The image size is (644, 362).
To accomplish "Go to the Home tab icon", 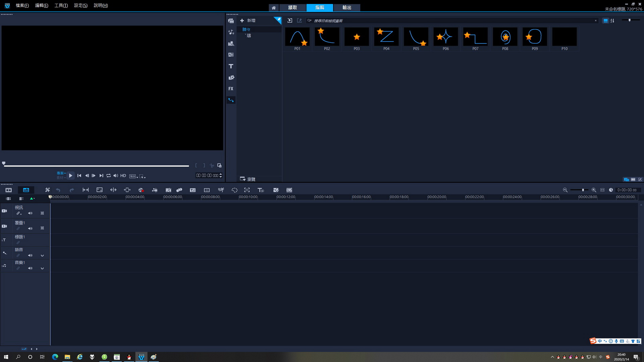I will (x=274, y=7).
